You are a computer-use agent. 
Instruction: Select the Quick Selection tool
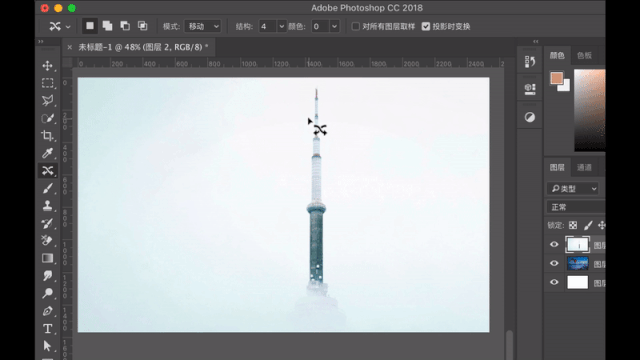47,118
